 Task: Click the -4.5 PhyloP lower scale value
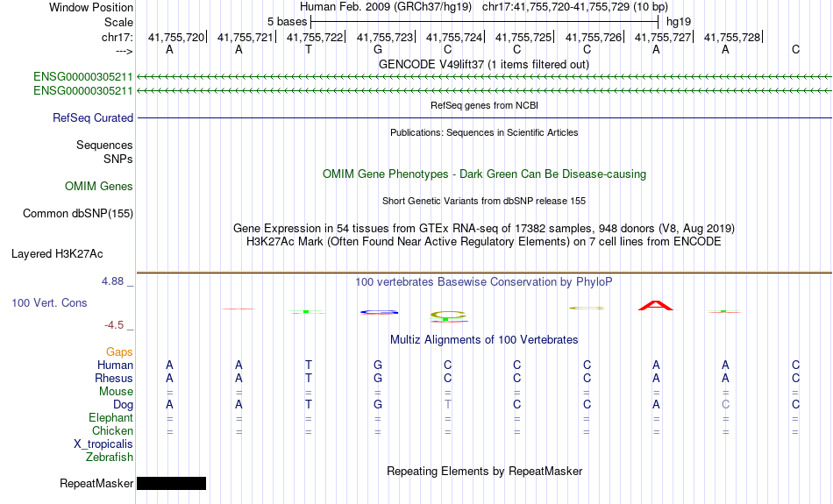(114, 325)
